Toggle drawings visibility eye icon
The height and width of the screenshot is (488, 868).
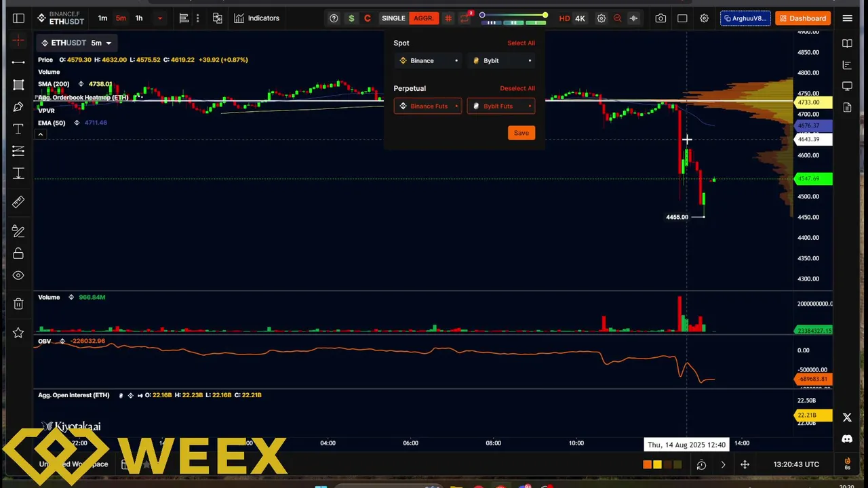[18, 275]
